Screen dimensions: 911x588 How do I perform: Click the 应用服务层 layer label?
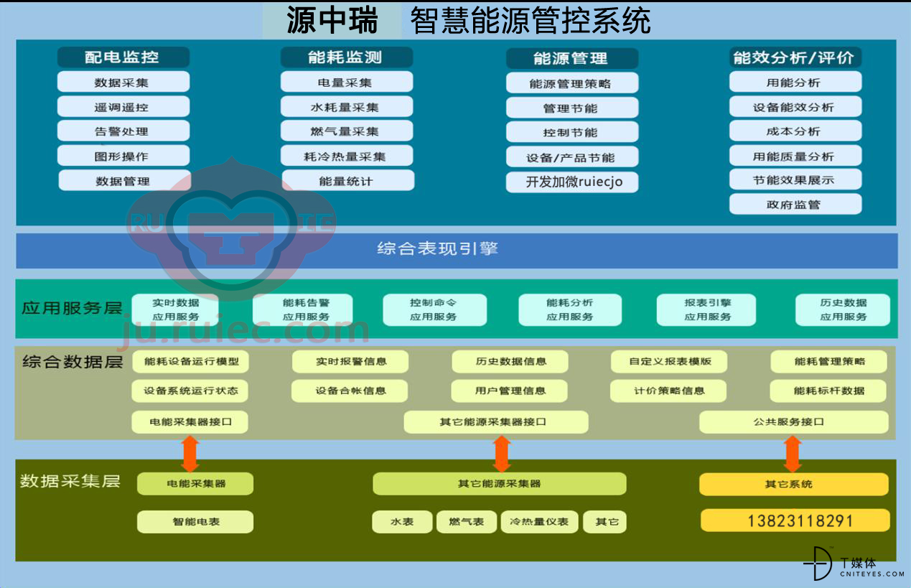tap(72, 309)
